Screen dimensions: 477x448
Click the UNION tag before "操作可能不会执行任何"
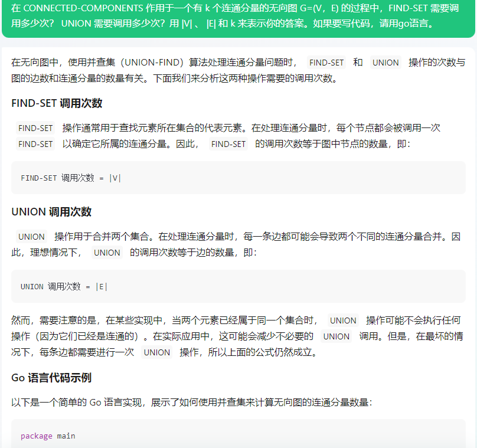(x=343, y=321)
